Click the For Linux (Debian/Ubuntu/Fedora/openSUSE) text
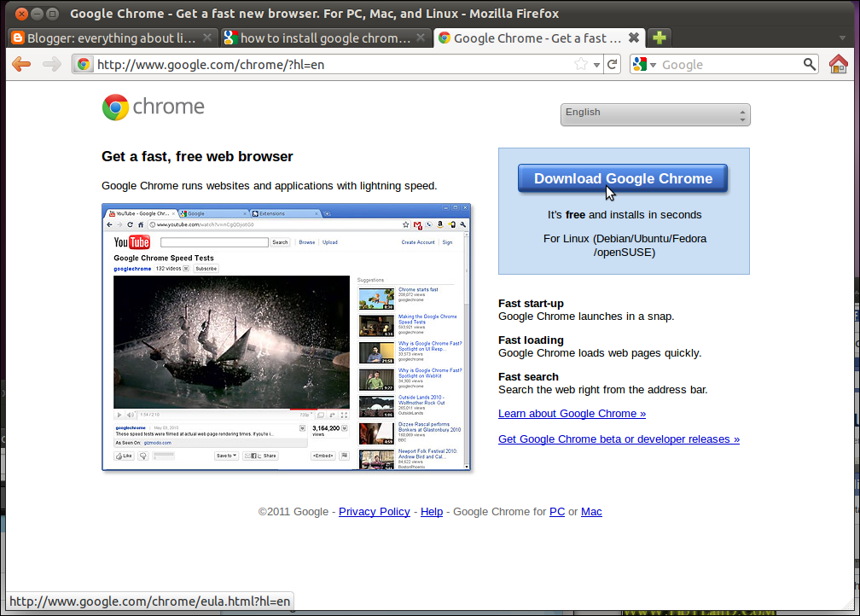The height and width of the screenshot is (616, 860). click(625, 245)
